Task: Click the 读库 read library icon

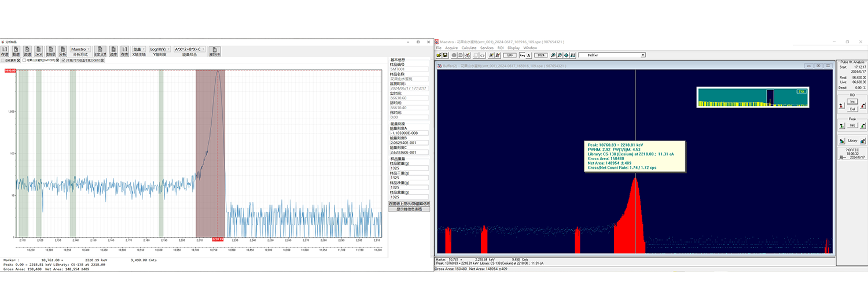Action: [x=113, y=51]
